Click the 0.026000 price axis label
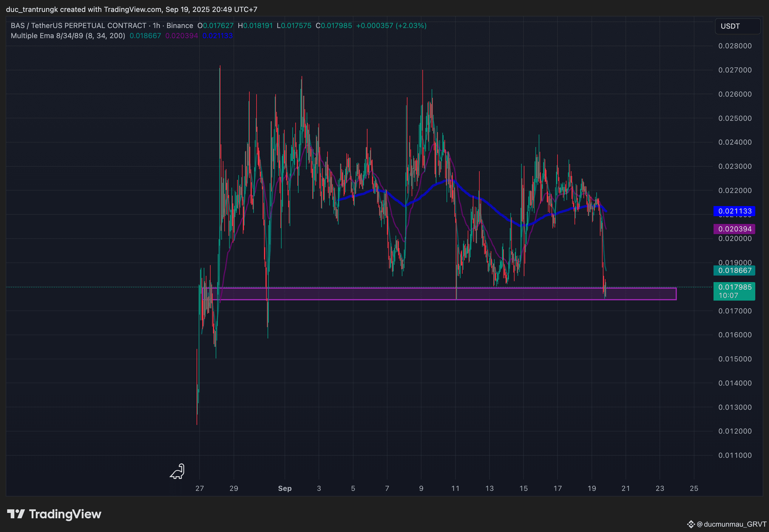The image size is (769, 532). (735, 94)
